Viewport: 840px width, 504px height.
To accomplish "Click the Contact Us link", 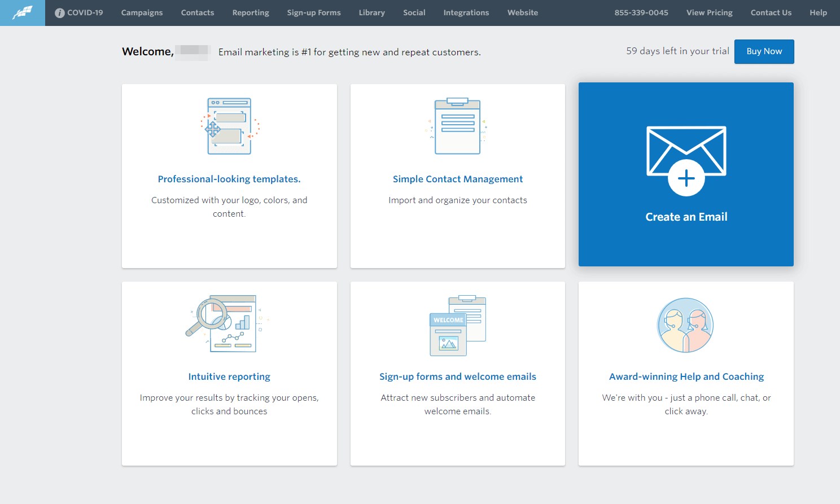I will pos(771,12).
